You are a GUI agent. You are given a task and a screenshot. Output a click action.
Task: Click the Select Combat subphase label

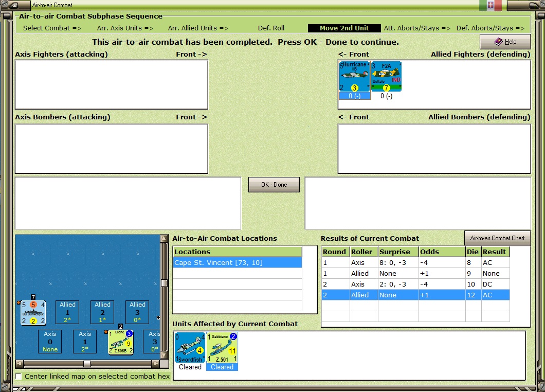[x=52, y=28]
